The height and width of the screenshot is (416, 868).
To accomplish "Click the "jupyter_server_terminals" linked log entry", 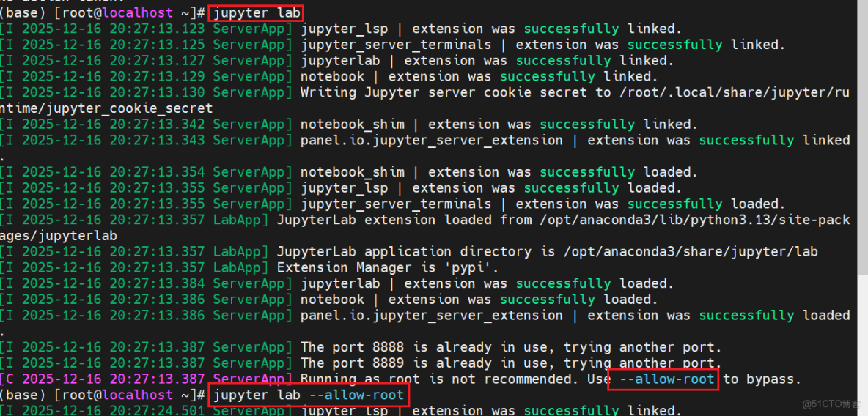I will point(396,45).
